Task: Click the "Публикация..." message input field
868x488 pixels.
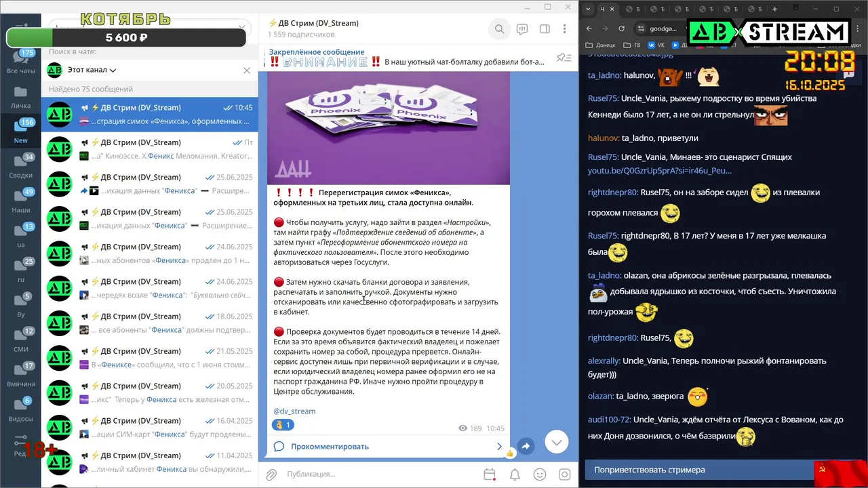Action: (x=380, y=474)
